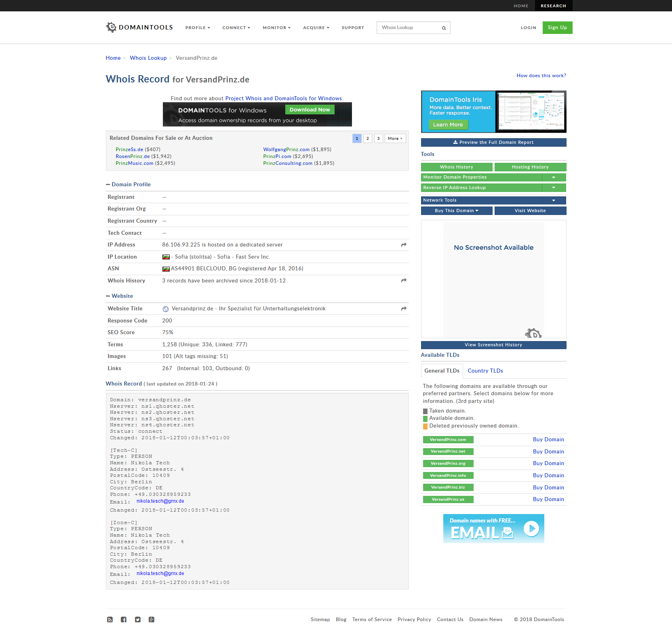Open PrinzeSs.de domain listing

point(129,150)
